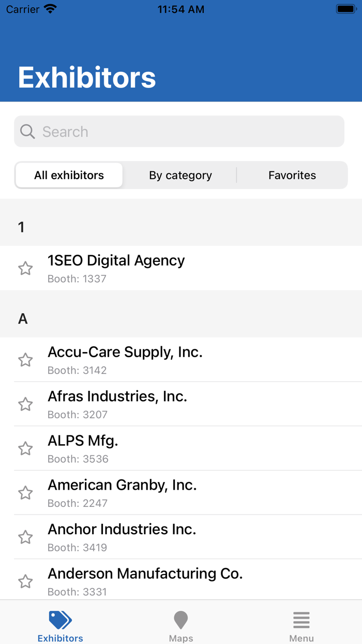
Task: Show the Favorites segment
Action: click(292, 175)
